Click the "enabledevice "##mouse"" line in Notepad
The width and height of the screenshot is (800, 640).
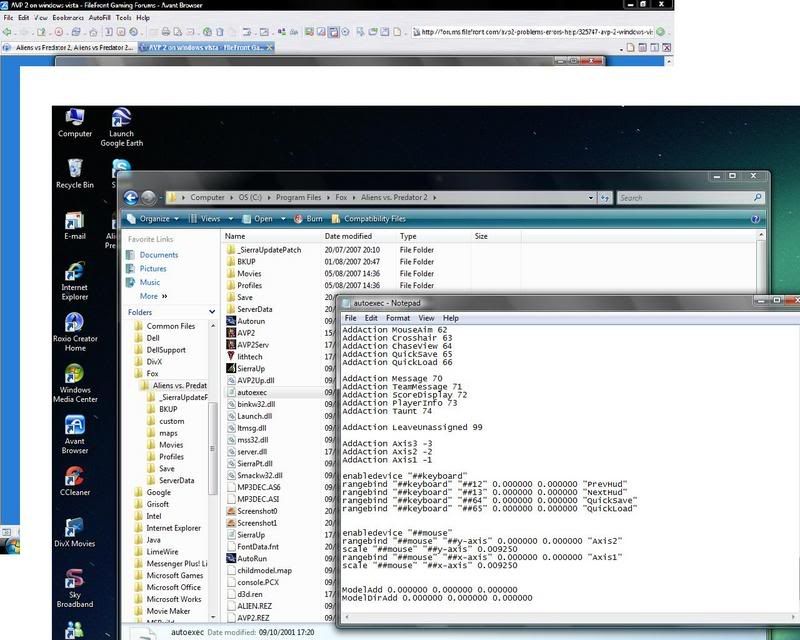[397, 533]
